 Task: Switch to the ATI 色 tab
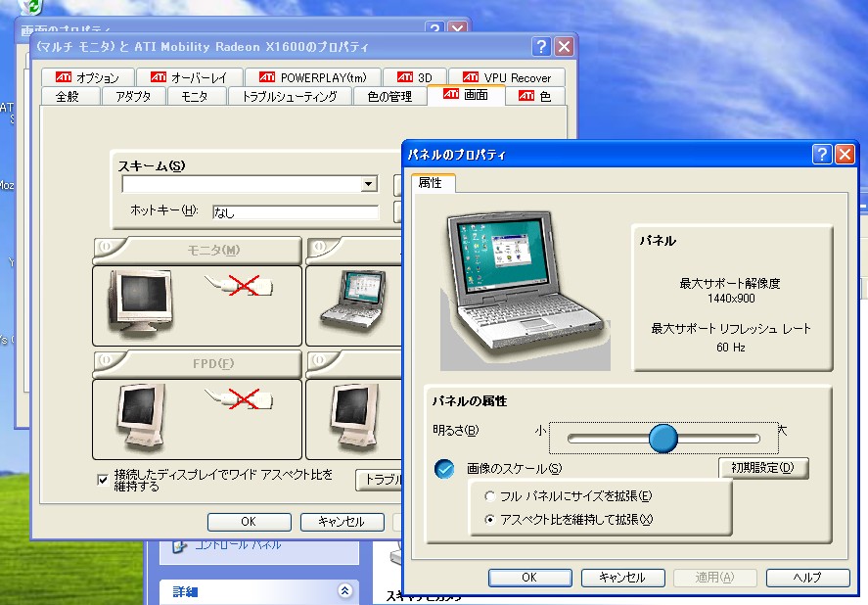coord(534,96)
